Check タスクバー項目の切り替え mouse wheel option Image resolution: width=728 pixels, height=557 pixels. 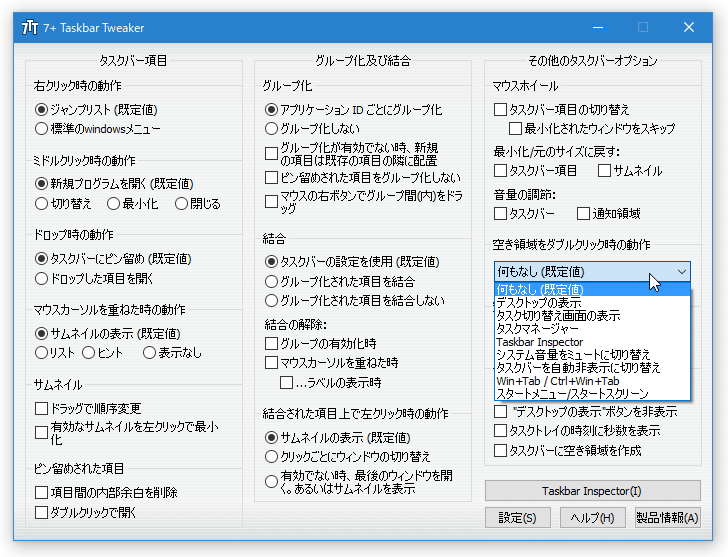coord(500,110)
